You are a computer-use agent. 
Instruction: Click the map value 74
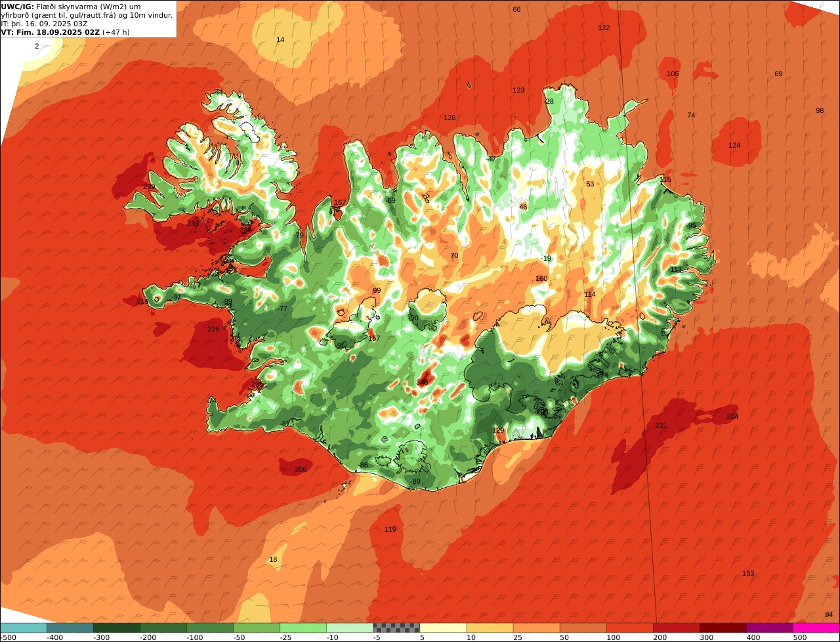tap(691, 115)
